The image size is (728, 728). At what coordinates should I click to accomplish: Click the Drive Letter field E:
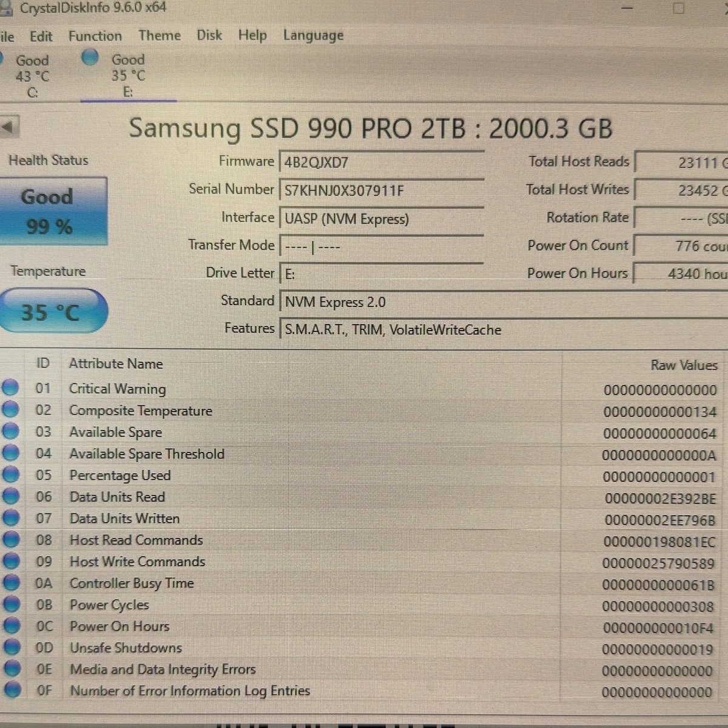coord(381,274)
